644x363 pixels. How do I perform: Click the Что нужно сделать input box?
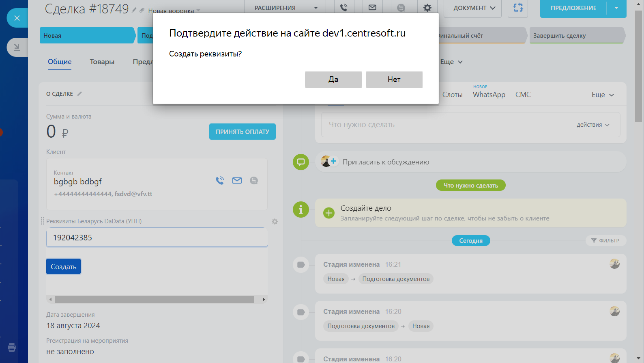coord(471,125)
